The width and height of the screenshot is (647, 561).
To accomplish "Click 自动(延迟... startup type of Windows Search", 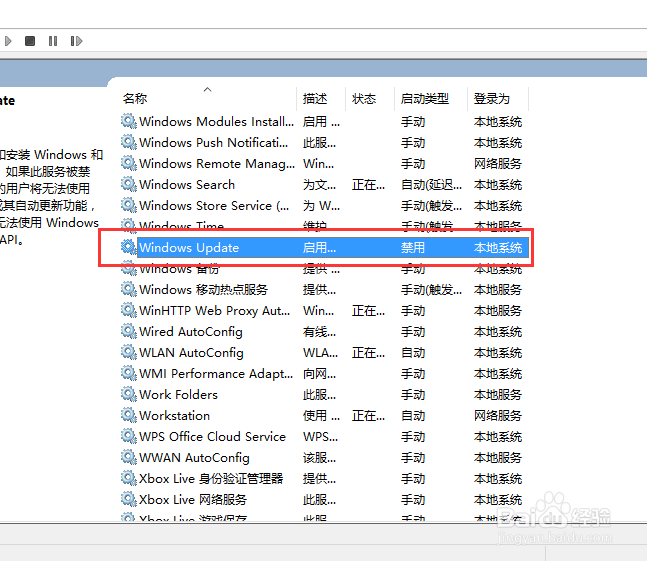I will 431,184.
